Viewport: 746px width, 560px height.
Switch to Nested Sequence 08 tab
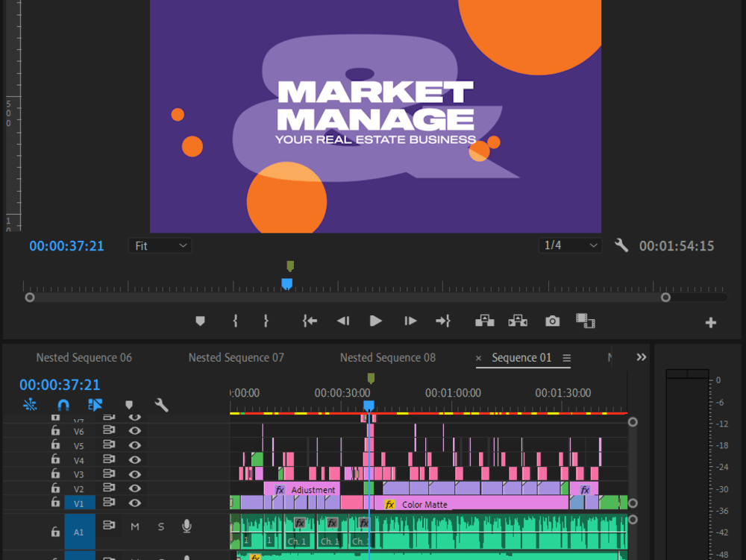click(x=388, y=357)
